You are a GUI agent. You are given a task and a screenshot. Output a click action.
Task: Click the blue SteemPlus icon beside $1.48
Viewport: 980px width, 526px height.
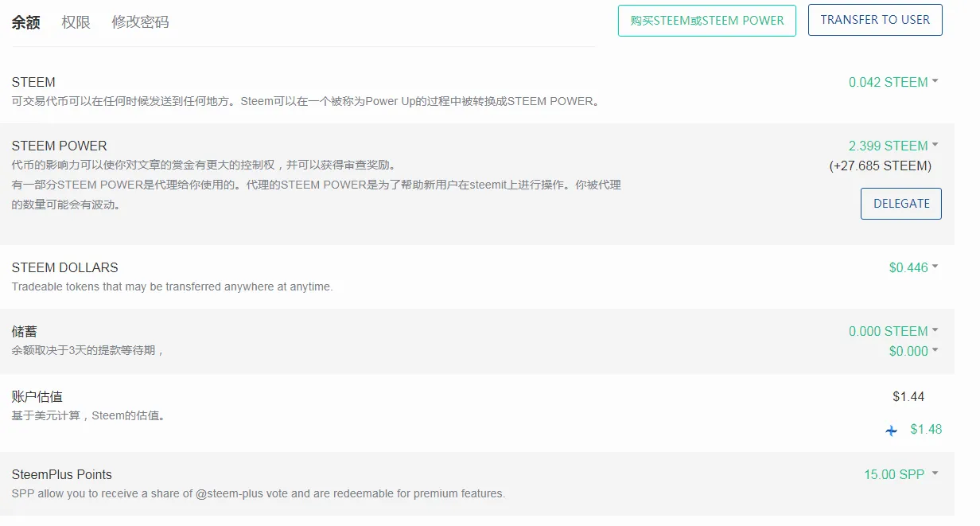[x=892, y=431]
